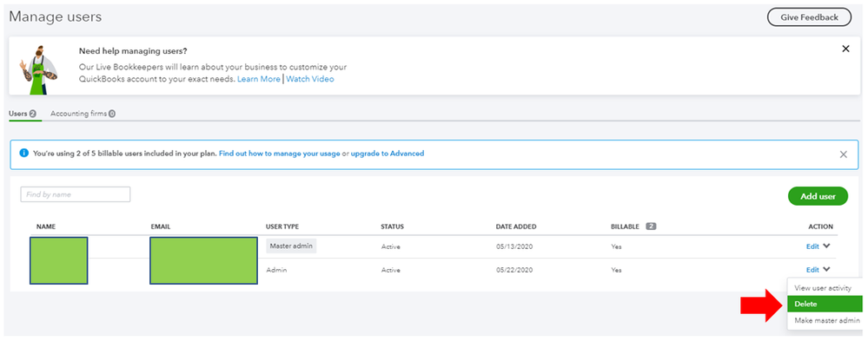Screen dimensions: 868x341
Task: Select View user activity menu option
Action: pyautogui.click(x=823, y=288)
